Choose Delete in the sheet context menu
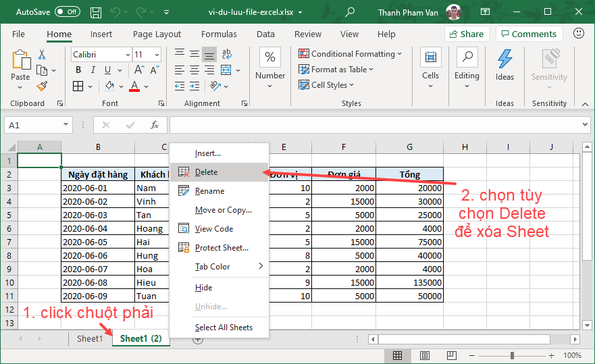 pos(219,172)
